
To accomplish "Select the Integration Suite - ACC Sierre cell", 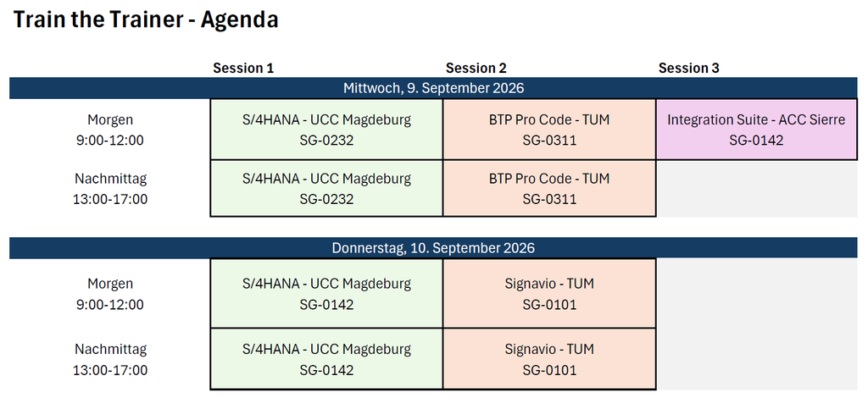I will pos(756,130).
